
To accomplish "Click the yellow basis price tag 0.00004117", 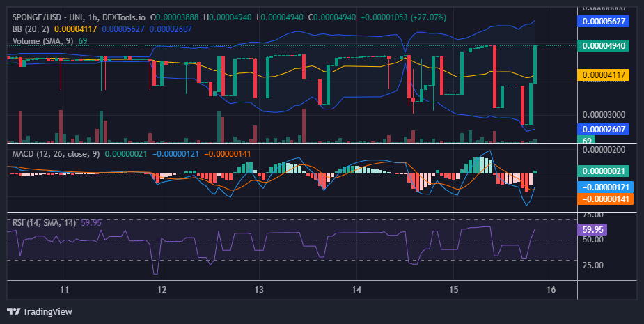I will [604, 75].
